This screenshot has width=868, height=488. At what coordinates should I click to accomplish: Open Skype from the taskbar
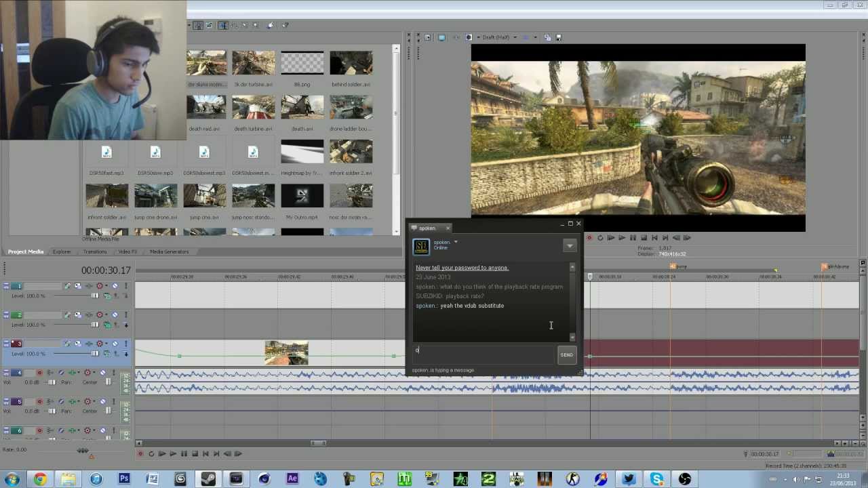click(x=656, y=479)
